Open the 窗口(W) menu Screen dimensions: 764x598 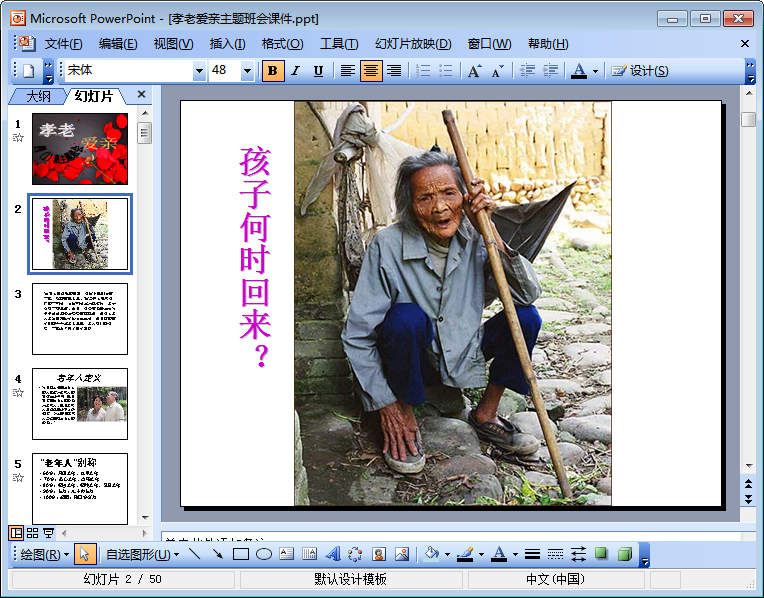tap(489, 44)
